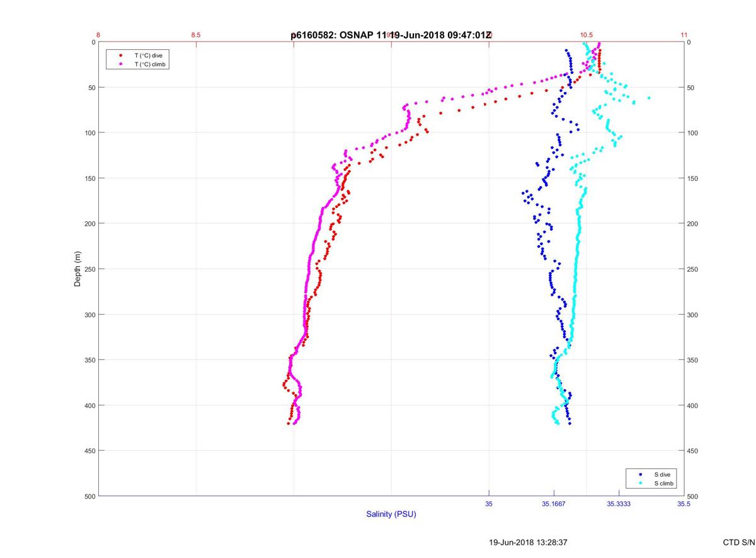
Task: Click the red temperature tick '8'
Action: point(98,35)
